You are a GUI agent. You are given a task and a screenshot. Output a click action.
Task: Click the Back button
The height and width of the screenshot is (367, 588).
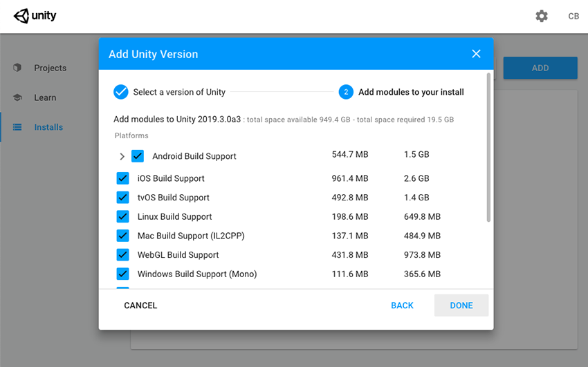point(402,305)
